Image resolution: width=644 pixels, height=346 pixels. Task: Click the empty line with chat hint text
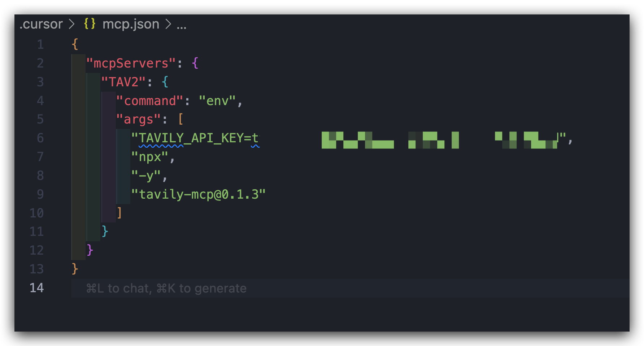[x=350, y=288]
